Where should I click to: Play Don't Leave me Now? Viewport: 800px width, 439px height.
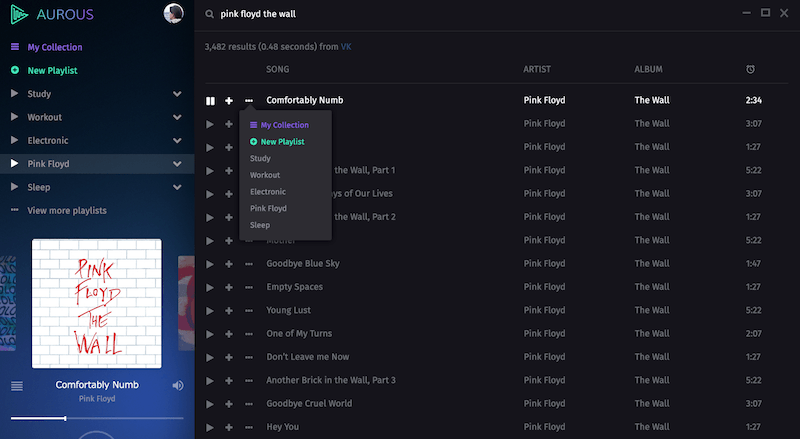(210, 358)
